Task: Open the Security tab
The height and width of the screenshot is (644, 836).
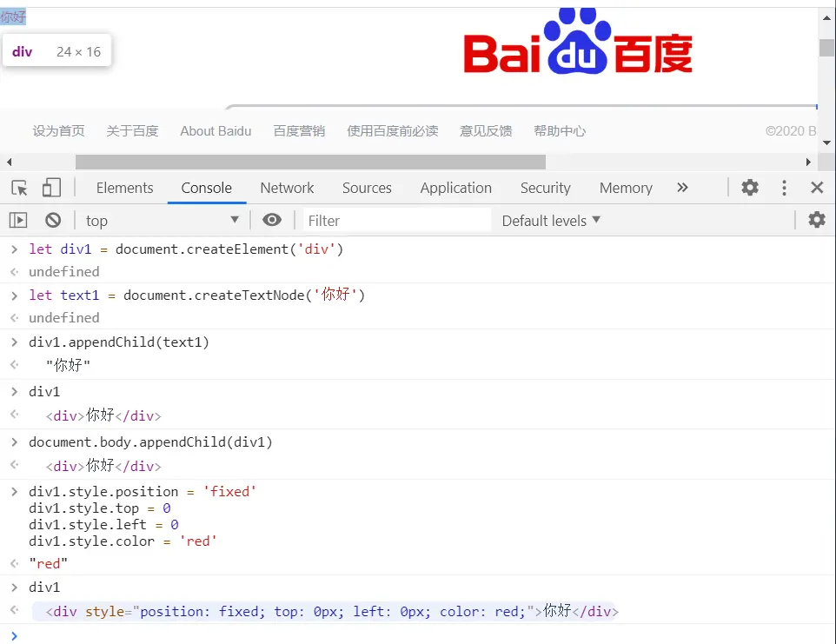Action: coord(546,188)
